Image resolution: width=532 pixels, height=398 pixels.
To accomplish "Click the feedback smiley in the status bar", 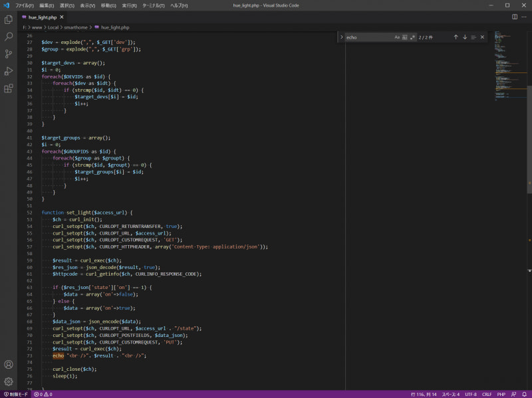I will [x=513, y=393].
